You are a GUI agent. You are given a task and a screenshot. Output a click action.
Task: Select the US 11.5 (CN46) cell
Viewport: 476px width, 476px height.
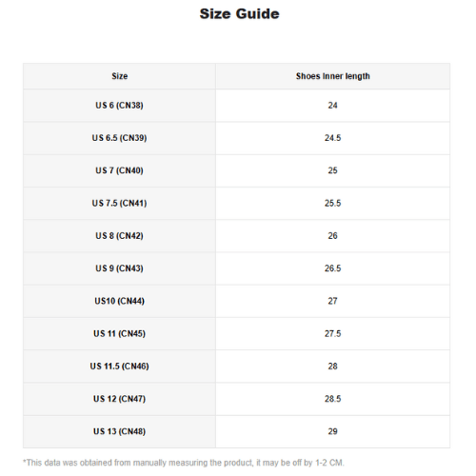[x=119, y=367]
